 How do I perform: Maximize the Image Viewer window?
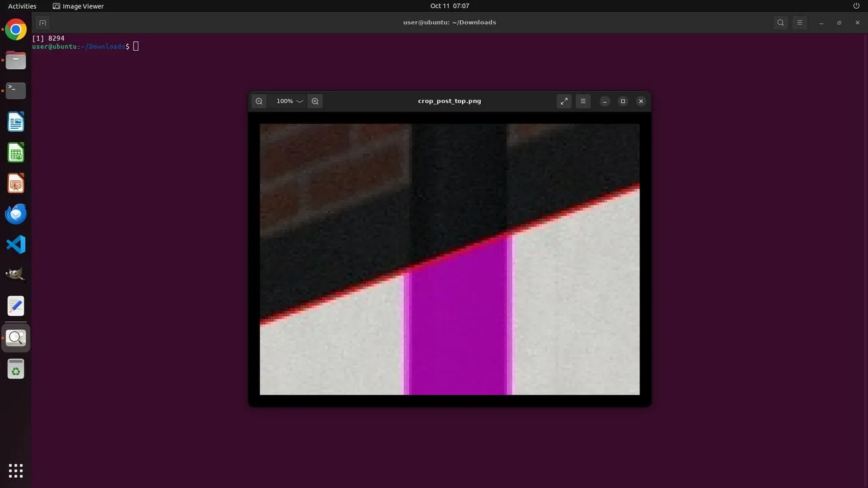pos(623,101)
